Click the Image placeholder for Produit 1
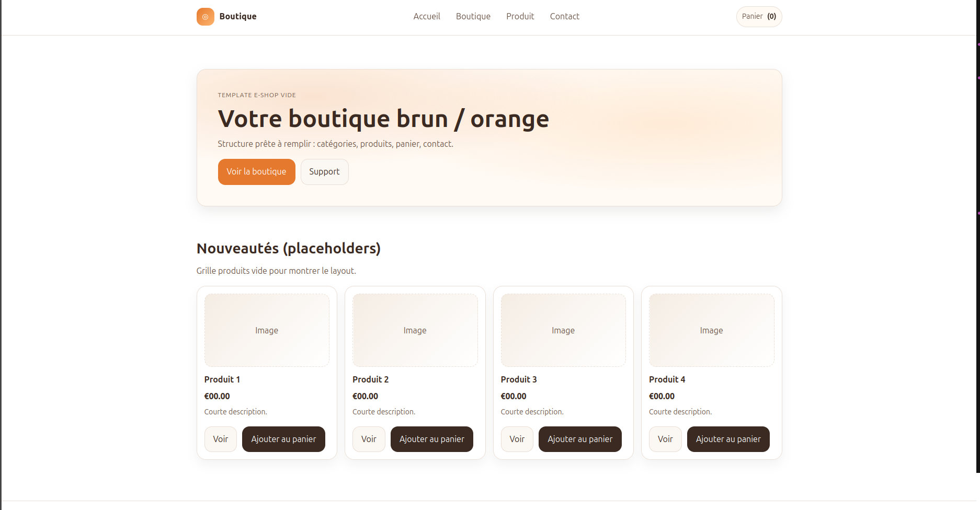The image size is (980, 510). (266, 330)
